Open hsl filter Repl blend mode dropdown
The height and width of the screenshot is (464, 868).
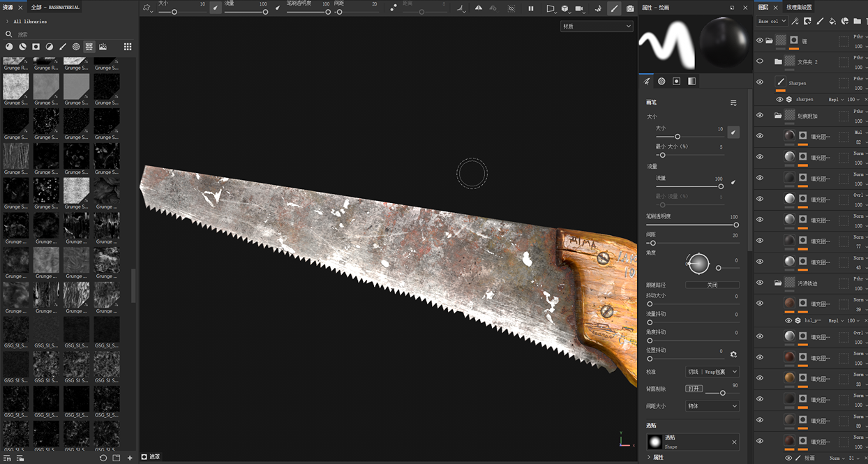tap(836, 320)
